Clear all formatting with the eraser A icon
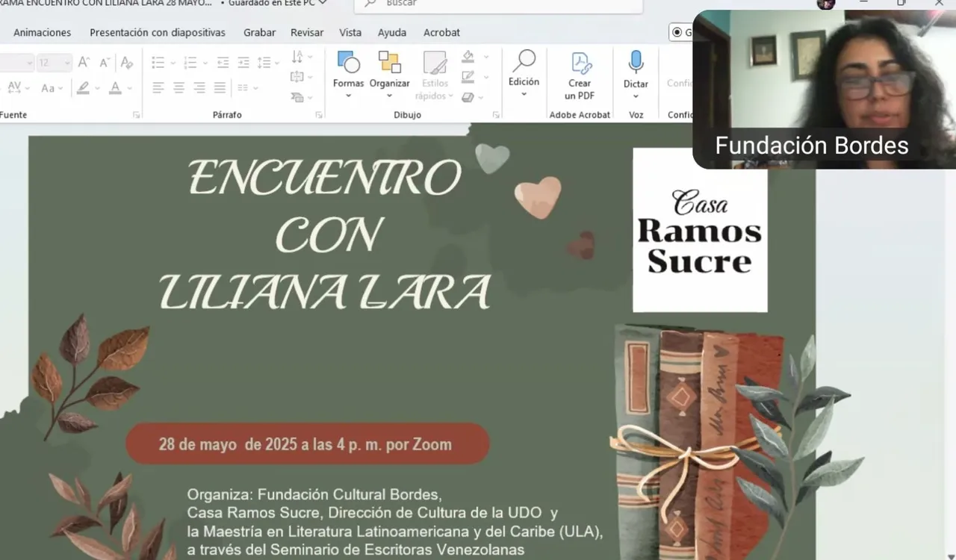 click(x=127, y=63)
